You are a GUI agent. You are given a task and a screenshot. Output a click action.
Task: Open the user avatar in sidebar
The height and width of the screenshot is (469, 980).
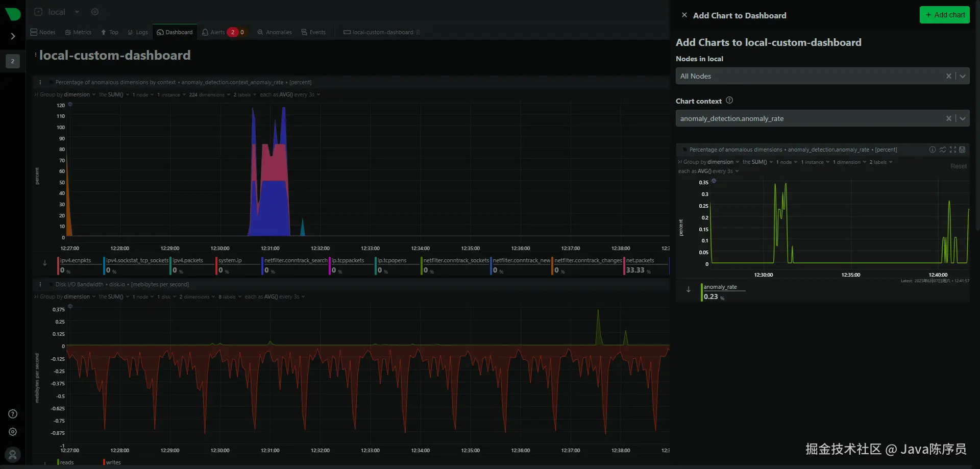(x=13, y=455)
